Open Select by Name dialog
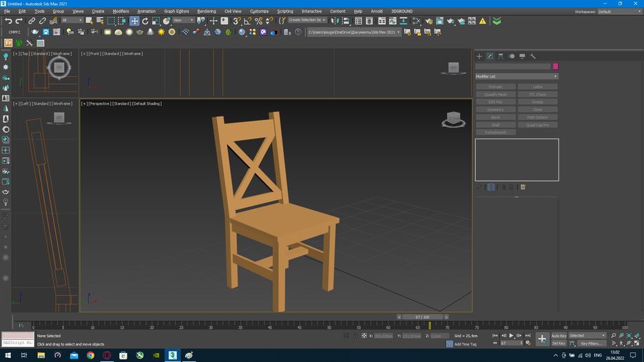This screenshot has width=644, height=362. click(x=100, y=21)
